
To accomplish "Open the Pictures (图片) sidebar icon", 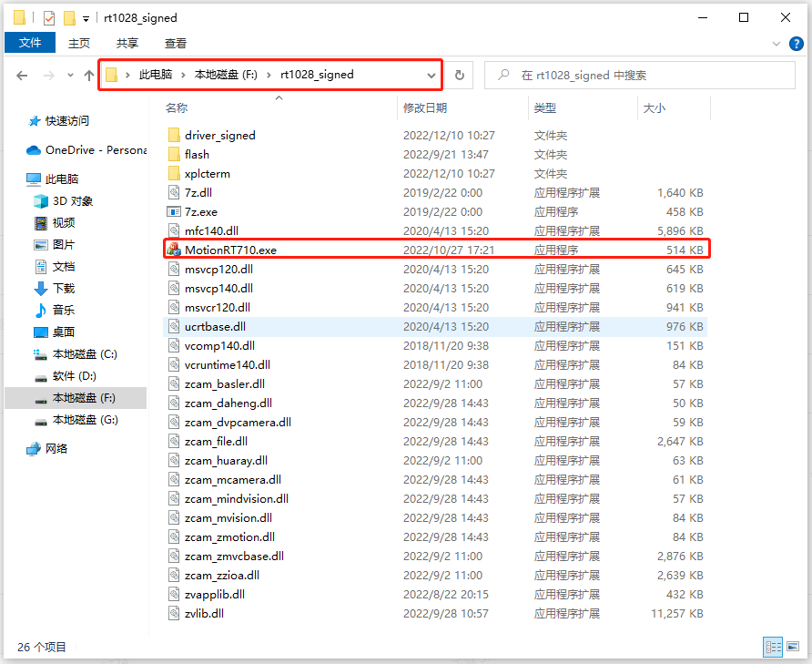I will (x=41, y=245).
